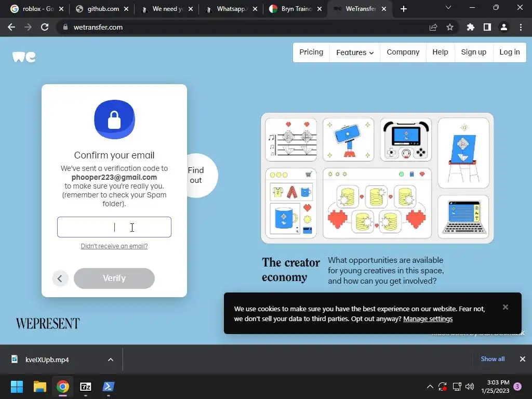This screenshot has height=399, width=532.
Task: Click the WEPRESENT logo
Action: click(48, 323)
